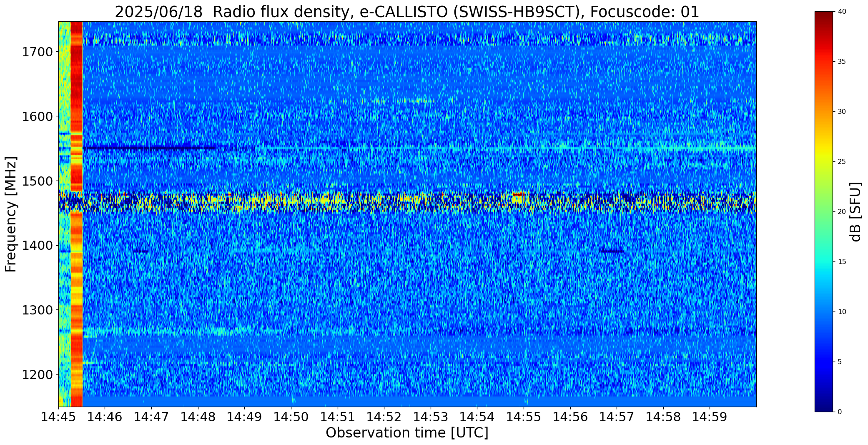The width and height of the screenshot is (868, 445).
Task: Click the colorbar 30 tick label
Action: pyautogui.click(x=842, y=112)
